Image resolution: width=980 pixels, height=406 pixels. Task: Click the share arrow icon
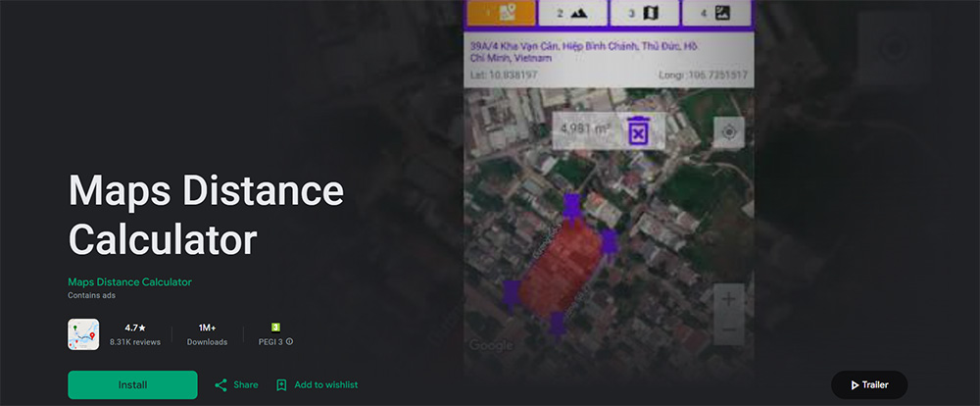click(x=220, y=384)
